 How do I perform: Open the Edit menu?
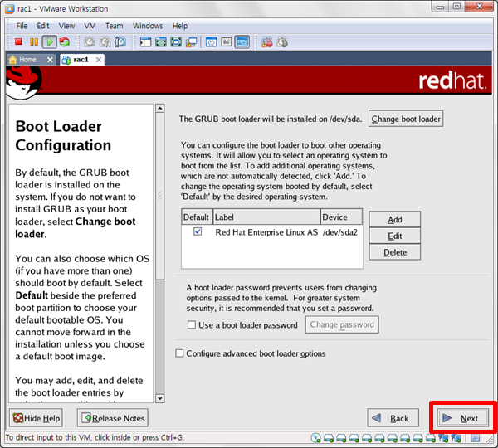[x=43, y=26]
